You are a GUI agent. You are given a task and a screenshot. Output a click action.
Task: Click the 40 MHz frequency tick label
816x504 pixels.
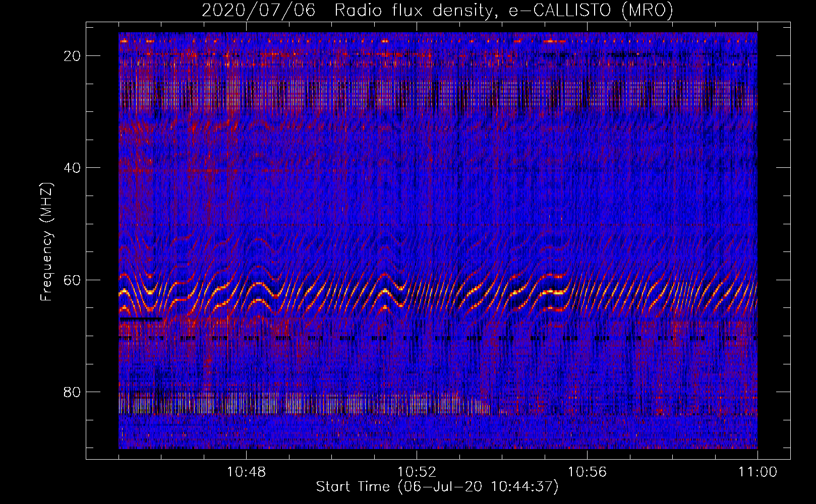73,168
